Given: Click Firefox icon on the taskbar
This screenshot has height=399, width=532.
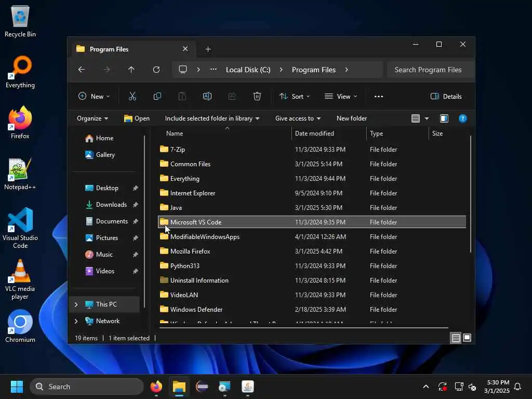Looking at the screenshot, I should [x=156, y=387].
